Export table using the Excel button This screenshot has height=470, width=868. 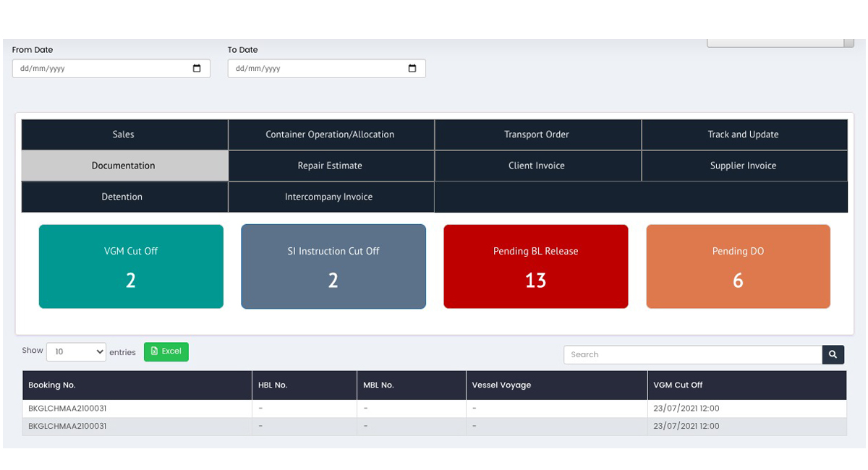166,351
